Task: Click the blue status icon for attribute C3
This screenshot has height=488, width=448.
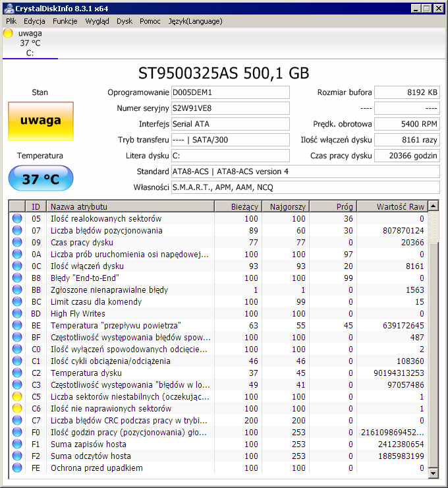Action: pyautogui.click(x=17, y=384)
